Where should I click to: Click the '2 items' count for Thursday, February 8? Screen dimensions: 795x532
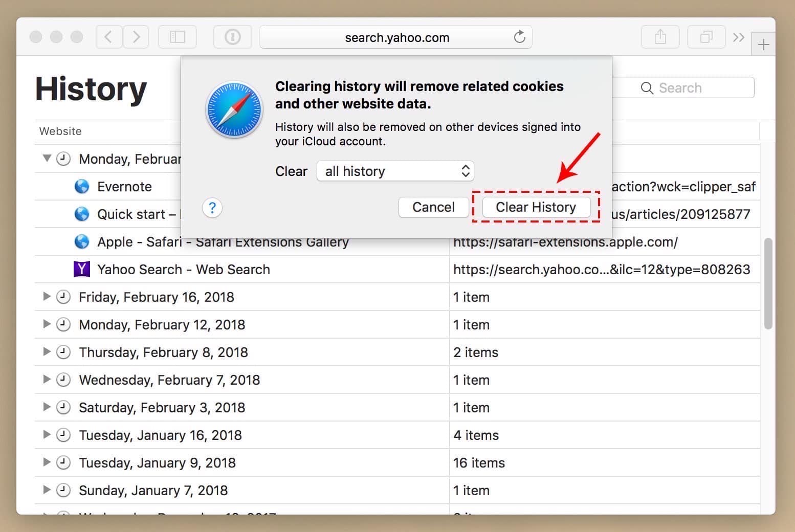point(476,352)
